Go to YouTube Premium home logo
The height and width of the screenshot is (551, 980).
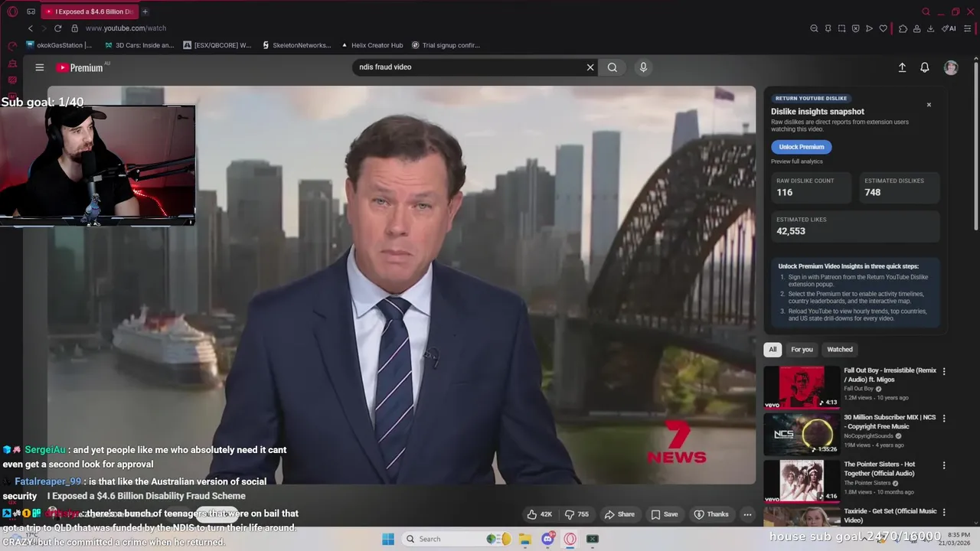pyautogui.click(x=80, y=67)
